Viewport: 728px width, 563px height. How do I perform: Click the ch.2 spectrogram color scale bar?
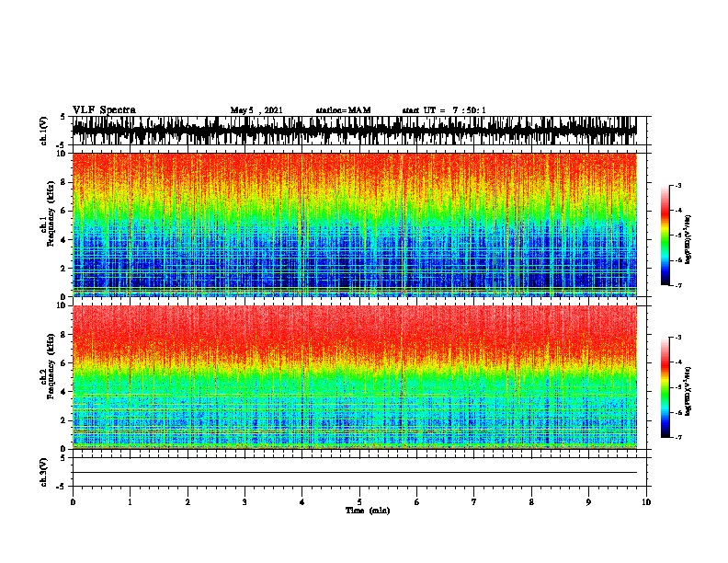pyautogui.click(x=665, y=387)
